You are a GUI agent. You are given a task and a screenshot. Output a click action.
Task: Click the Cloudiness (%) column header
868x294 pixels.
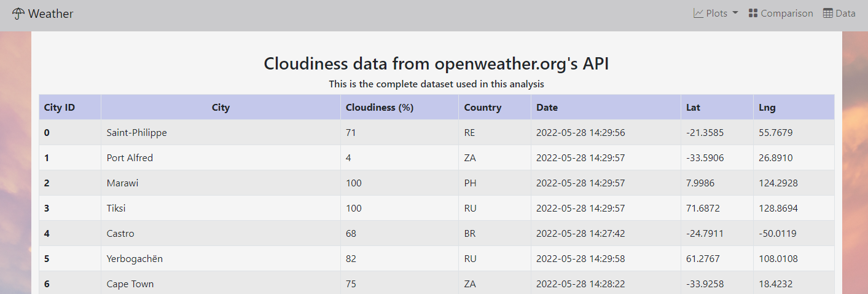(x=399, y=107)
